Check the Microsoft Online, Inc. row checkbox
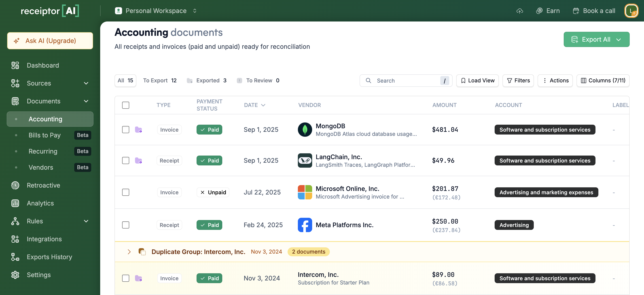Screen dimensions: 644x295 [125, 192]
